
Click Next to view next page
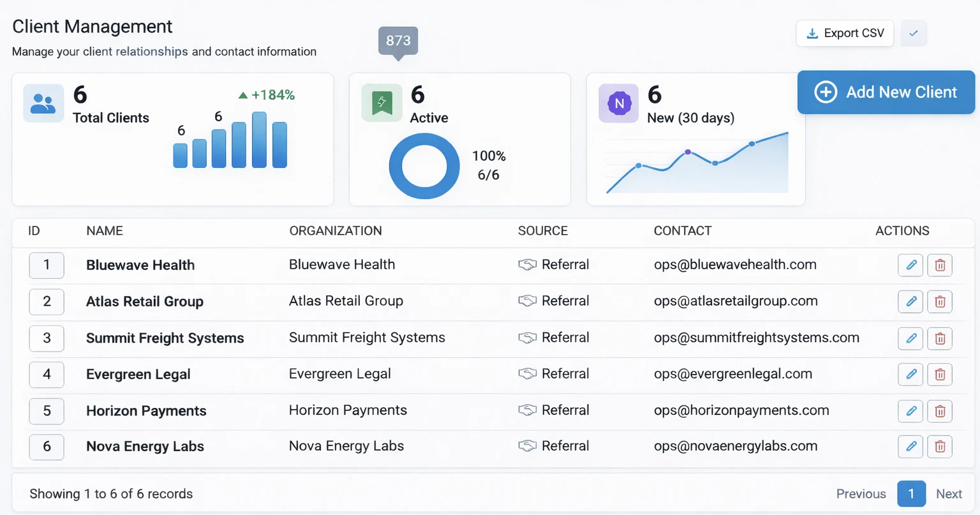pyautogui.click(x=949, y=493)
